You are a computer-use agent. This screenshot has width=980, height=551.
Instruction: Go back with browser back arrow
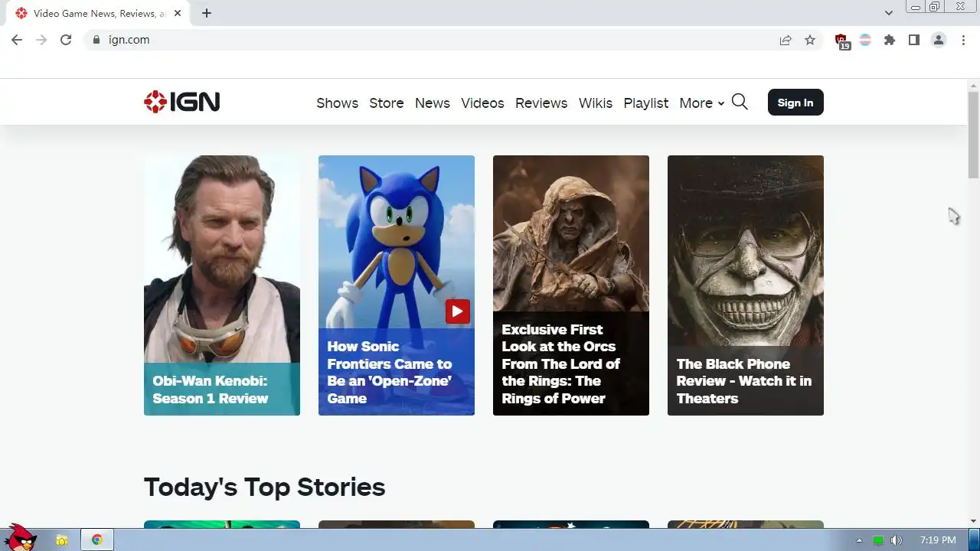tap(17, 40)
